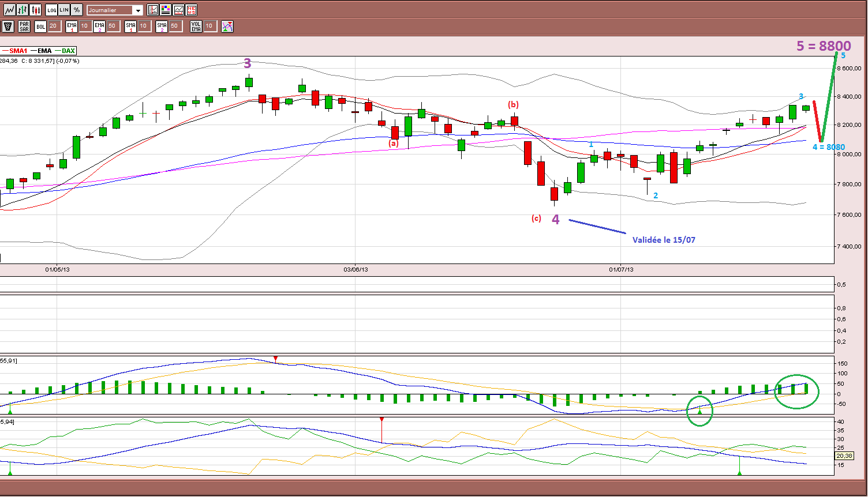
Task: Click the 01/07/13 date label
Action: [x=621, y=269]
